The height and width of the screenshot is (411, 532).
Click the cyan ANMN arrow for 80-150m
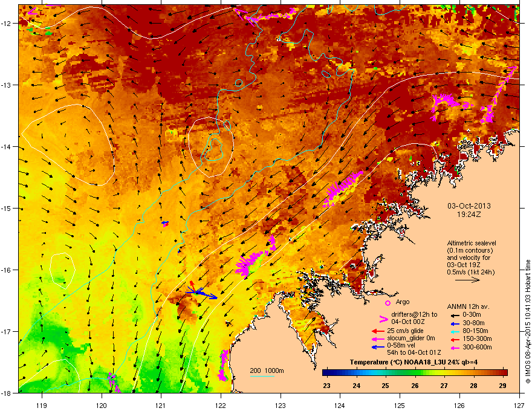tap(454, 331)
